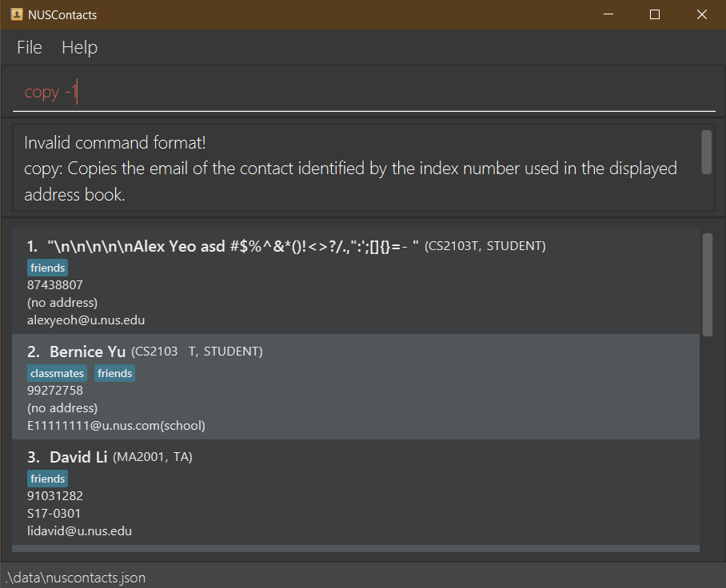Click the classmates tag on Bernice Yu
This screenshot has height=588, width=726.
click(57, 373)
